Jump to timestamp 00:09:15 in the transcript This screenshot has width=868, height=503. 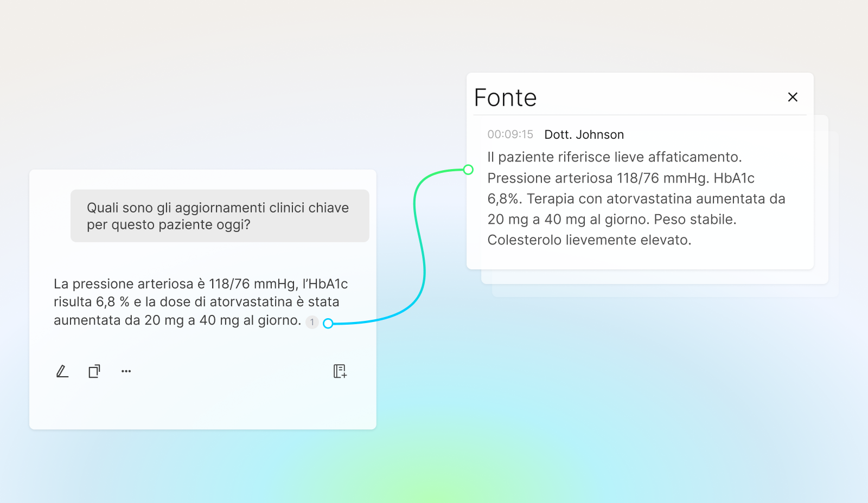pyautogui.click(x=510, y=134)
